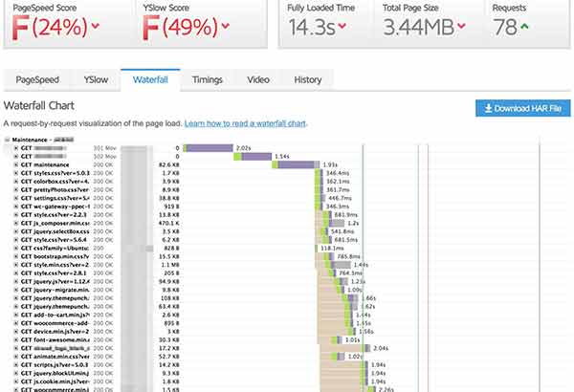Expand the GET jquery-migrate.min request row
The width and height of the screenshot is (574, 392).
(x=16, y=290)
